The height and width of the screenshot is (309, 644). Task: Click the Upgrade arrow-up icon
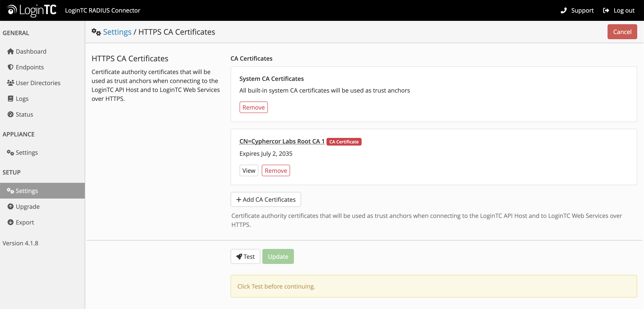pos(10,207)
